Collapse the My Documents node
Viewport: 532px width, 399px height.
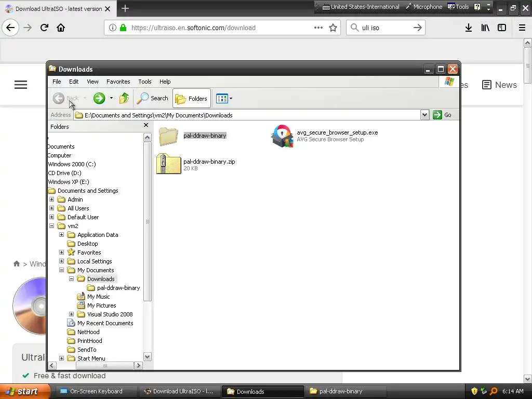[x=61, y=270]
